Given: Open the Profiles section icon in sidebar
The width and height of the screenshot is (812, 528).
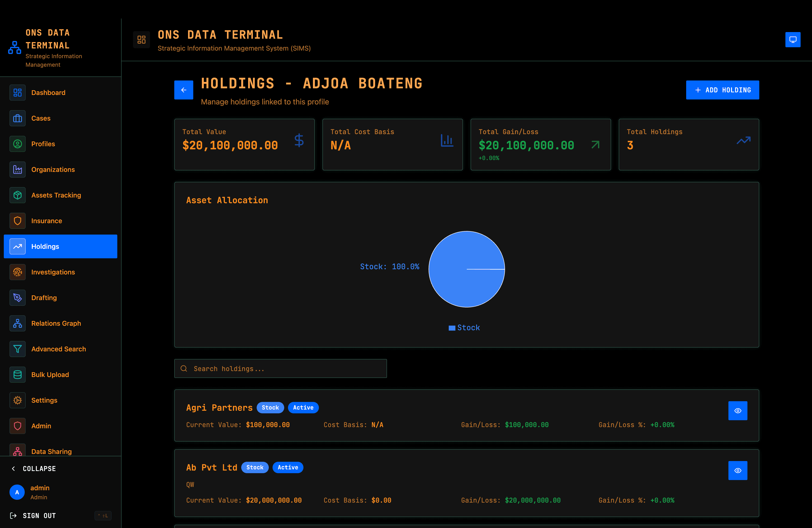Looking at the screenshot, I should tap(17, 144).
